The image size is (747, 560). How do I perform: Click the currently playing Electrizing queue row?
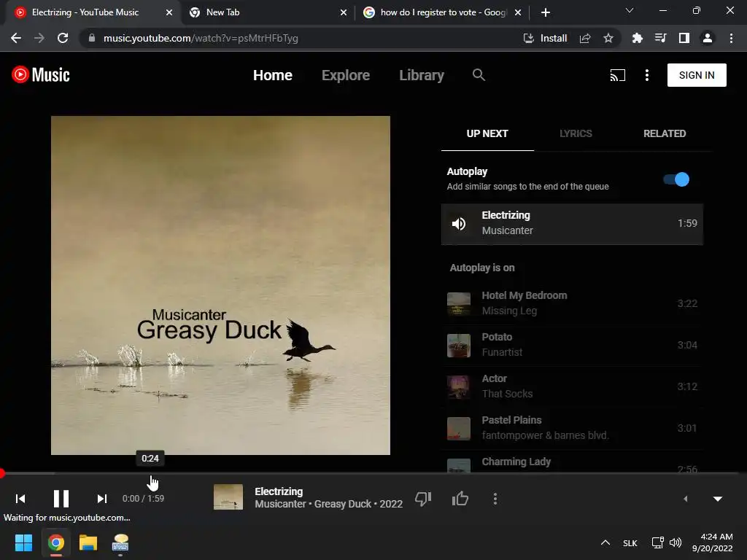pos(572,225)
